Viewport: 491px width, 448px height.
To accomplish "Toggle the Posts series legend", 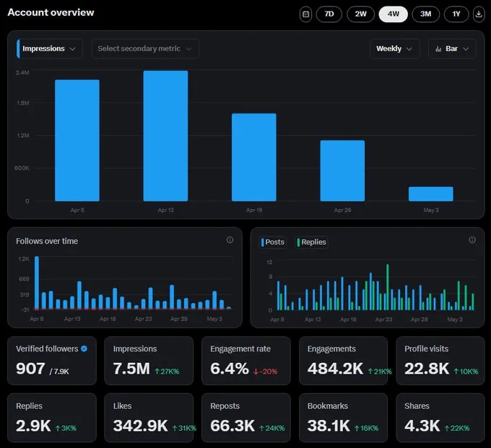I will [x=273, y=242].
